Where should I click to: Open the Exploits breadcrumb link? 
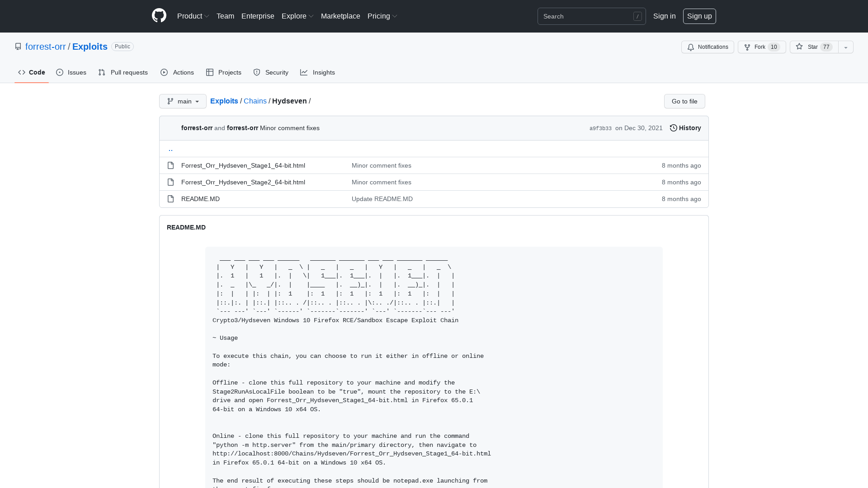point(224,101)
